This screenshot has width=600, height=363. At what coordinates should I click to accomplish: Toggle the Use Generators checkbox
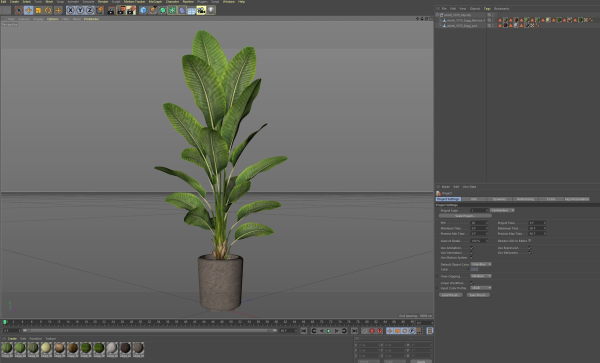[471, 253]
